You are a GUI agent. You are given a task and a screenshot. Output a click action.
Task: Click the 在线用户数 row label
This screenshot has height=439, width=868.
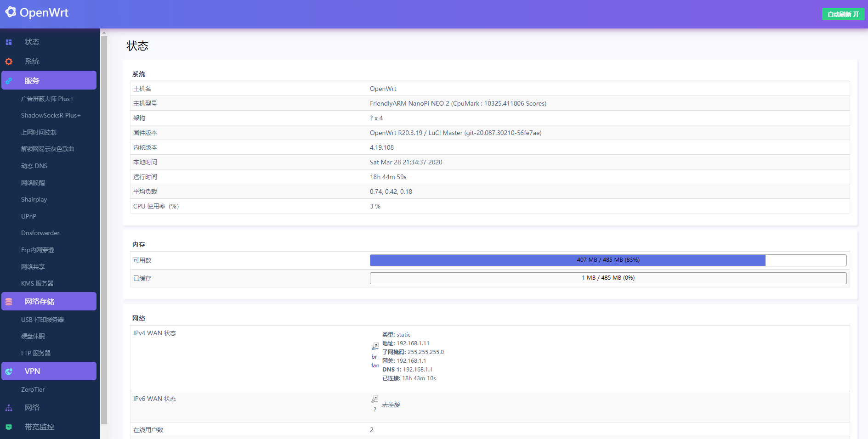point(148,430)
